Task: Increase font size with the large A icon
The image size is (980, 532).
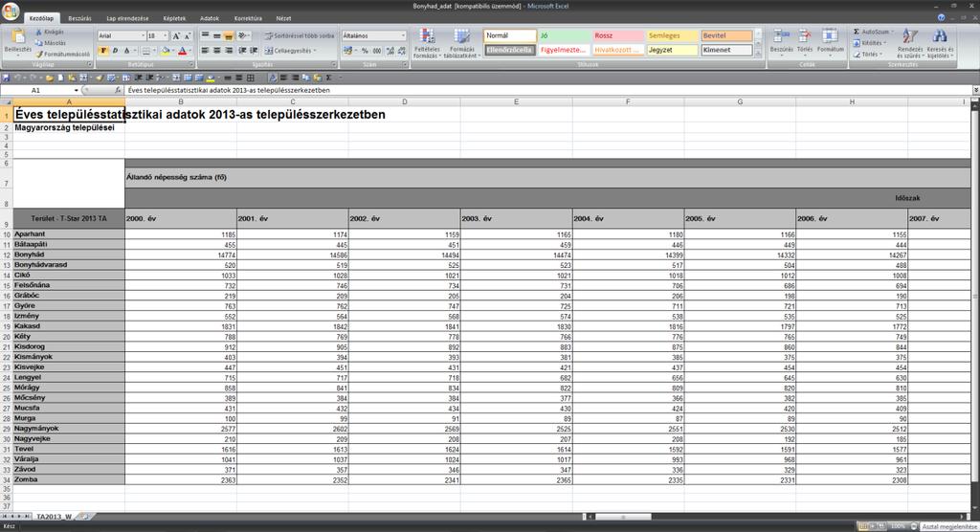Action: (176, 36)
